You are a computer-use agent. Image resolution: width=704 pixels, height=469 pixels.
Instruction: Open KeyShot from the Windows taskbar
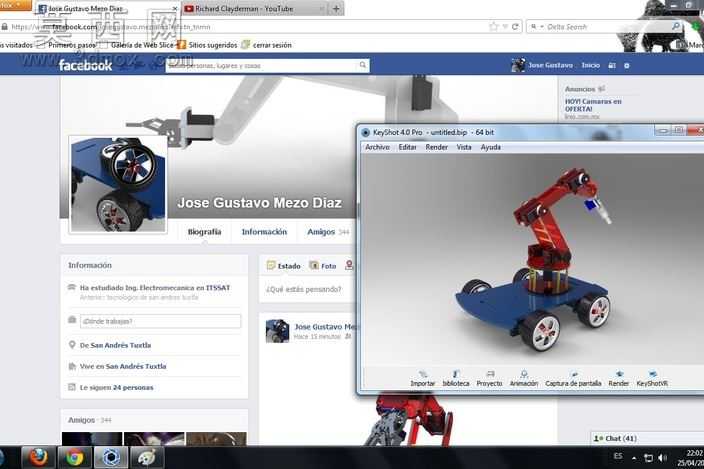tap(110, 457)
